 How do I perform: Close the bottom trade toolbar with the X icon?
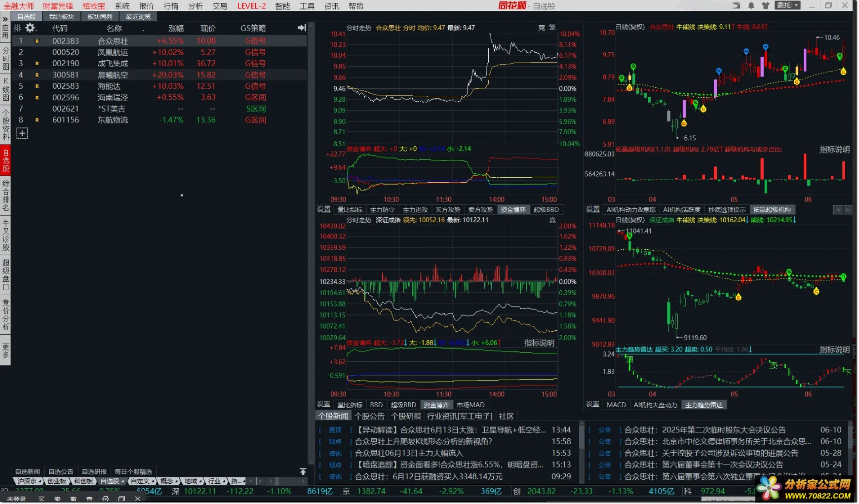click(x=138, y=499)
